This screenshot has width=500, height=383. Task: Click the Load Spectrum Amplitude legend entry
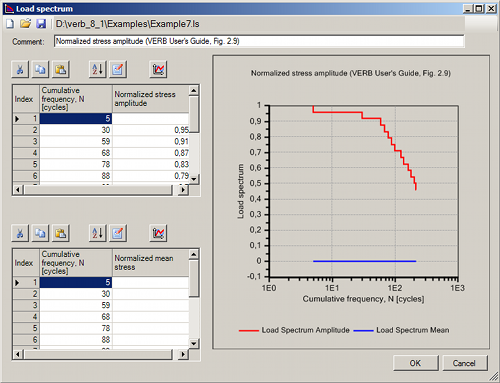point(294,330)
